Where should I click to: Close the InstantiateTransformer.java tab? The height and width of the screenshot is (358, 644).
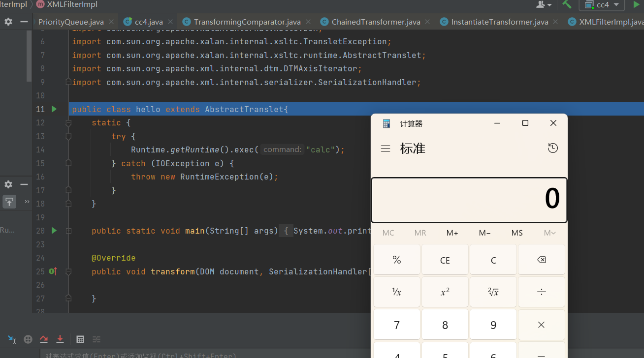tap(556, 22)
